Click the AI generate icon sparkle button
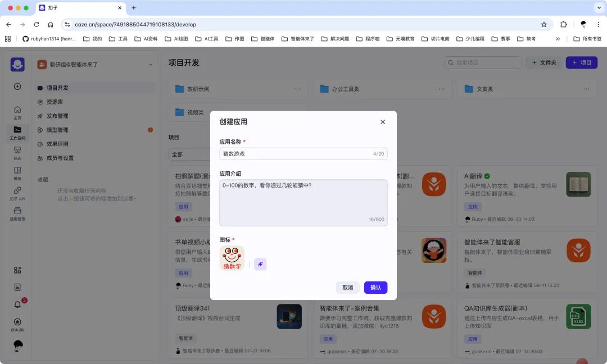Viewport: 607px width, 364px height. point(260,264)
